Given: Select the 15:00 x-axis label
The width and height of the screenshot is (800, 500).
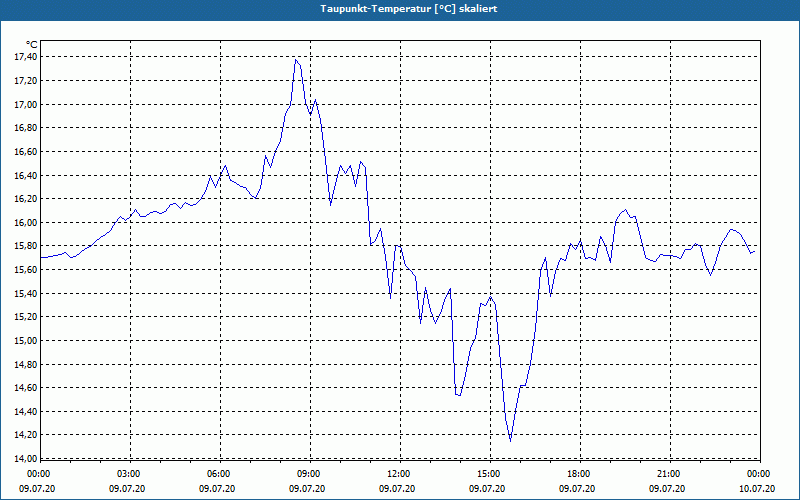Looking at the screenshot, I should click(491, 474).
